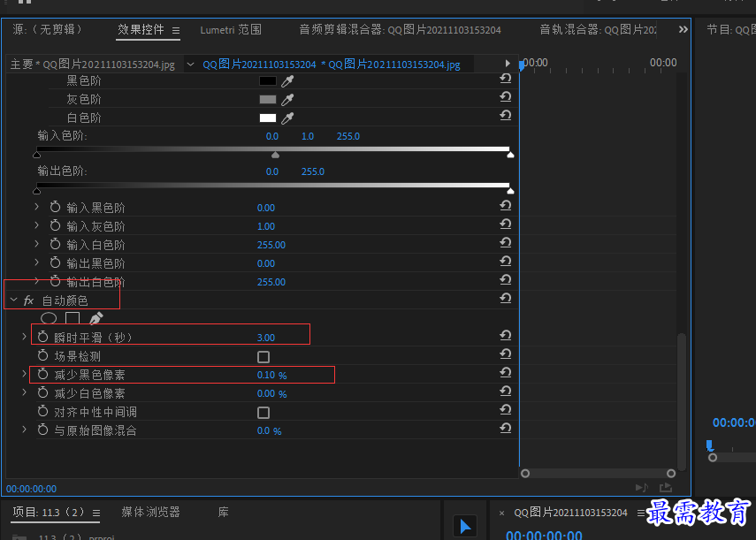This screenshot has width=756, height=540.
Task: Show or hide the timeline view arrow
Action: [x=508, y=63]
